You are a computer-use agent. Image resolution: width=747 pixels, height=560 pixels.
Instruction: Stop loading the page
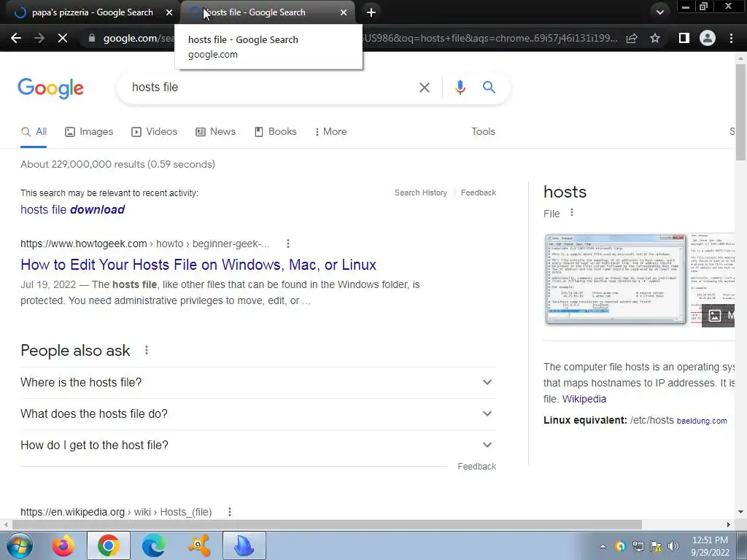63,38
